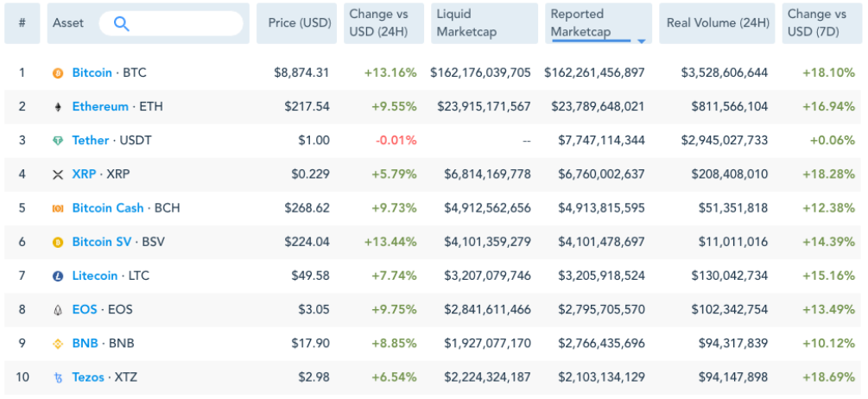
Task: Click Tether 7D change +0.06%
Action: [833, 140]
